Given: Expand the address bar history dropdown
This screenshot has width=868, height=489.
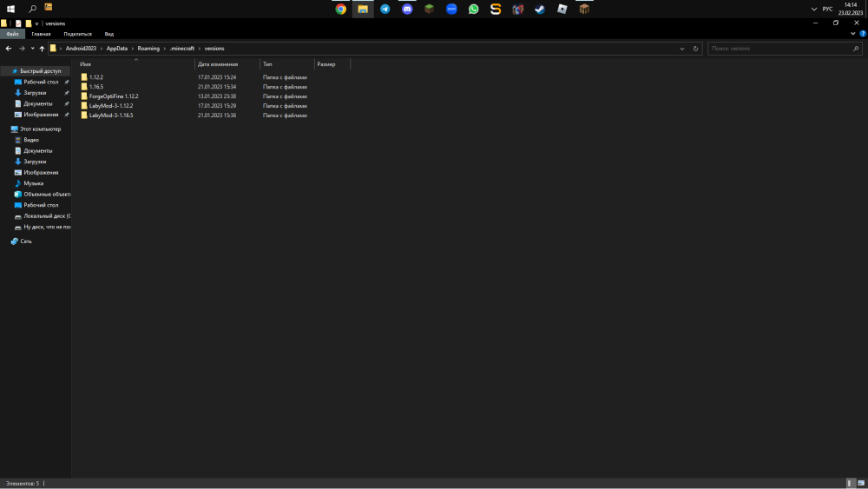Looking at the screenshot, I should [682, 49].
